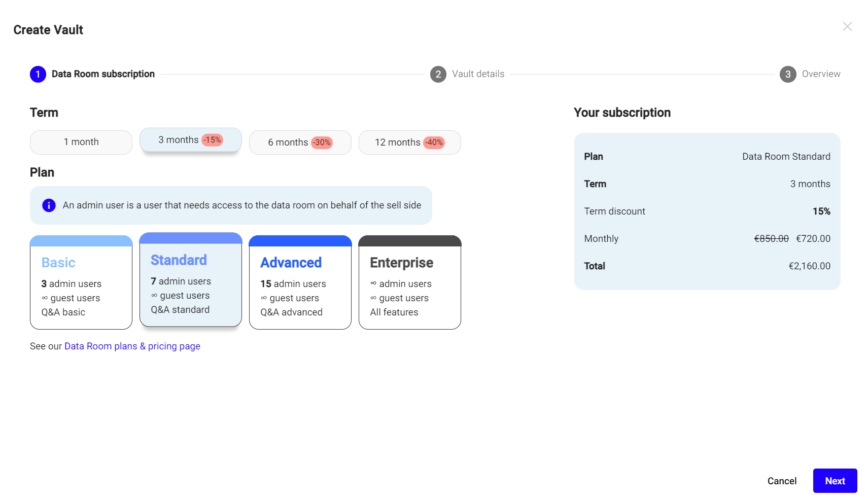The image size is (868, 501).
Task: Click the step 1 circle icon
Action: point(38,75)
